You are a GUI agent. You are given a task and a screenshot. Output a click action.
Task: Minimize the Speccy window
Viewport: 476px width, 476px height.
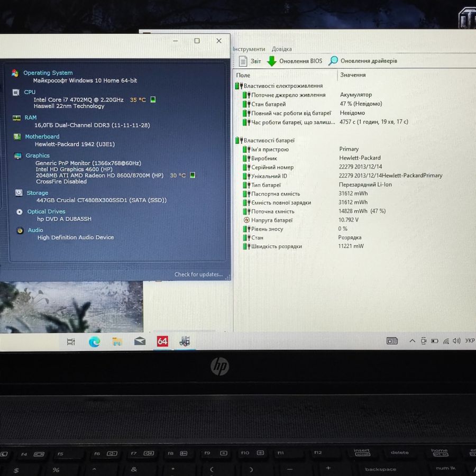tap(176, 41)
